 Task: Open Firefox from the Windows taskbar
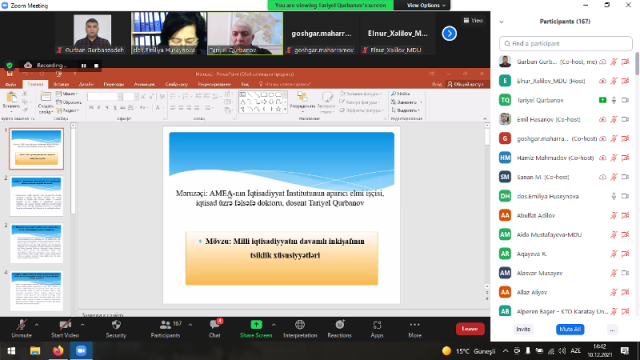(58, 351)
